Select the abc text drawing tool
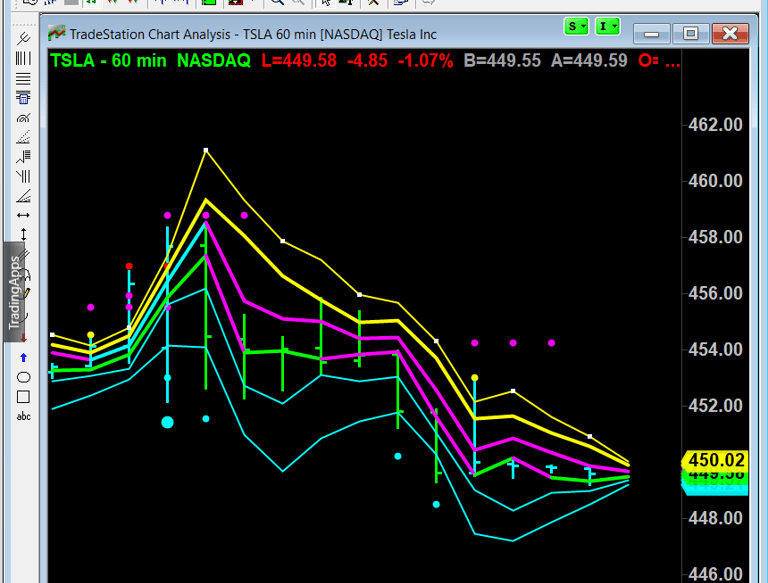 [x=24, y=416]
